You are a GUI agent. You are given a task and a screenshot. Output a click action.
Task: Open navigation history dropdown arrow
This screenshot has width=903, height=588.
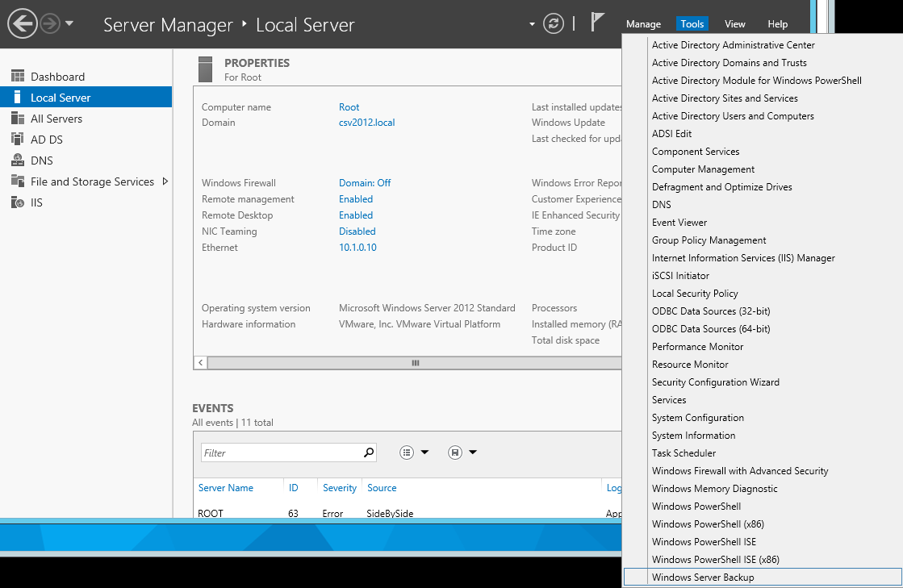coord(69,23)
